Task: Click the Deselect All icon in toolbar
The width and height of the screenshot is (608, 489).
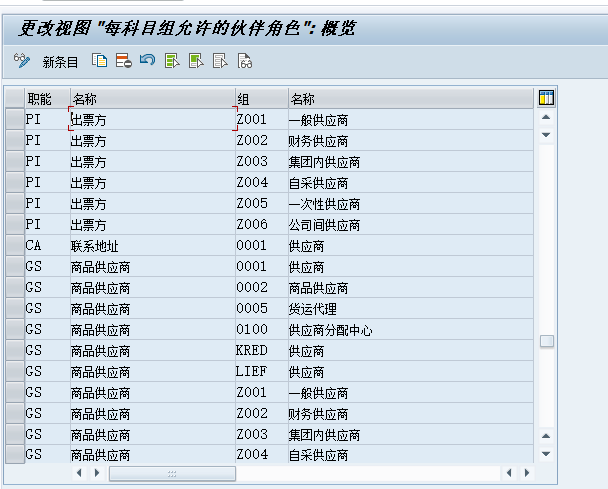Action: click(220, 62)
